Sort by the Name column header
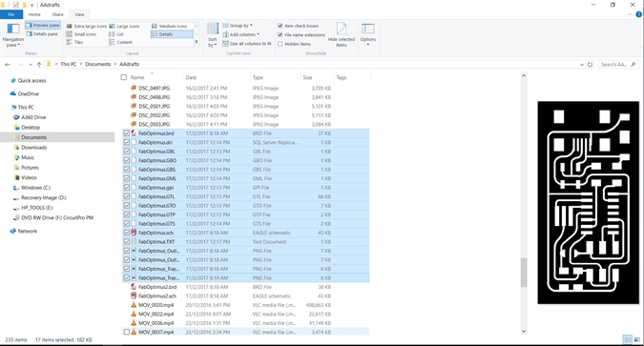Image resolution: width=644 pixels, height=346 pixels. click(137, 77)
